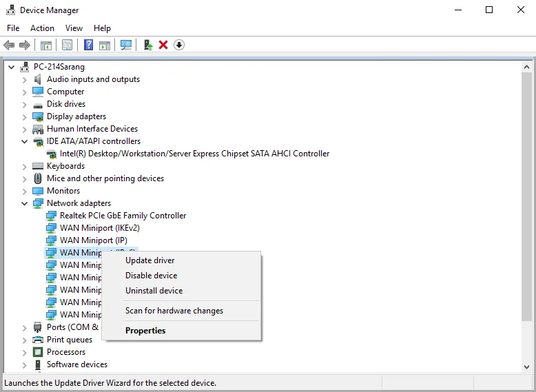Click the Processors chip icon
This screenshot has width=536, height=392.
38,352
